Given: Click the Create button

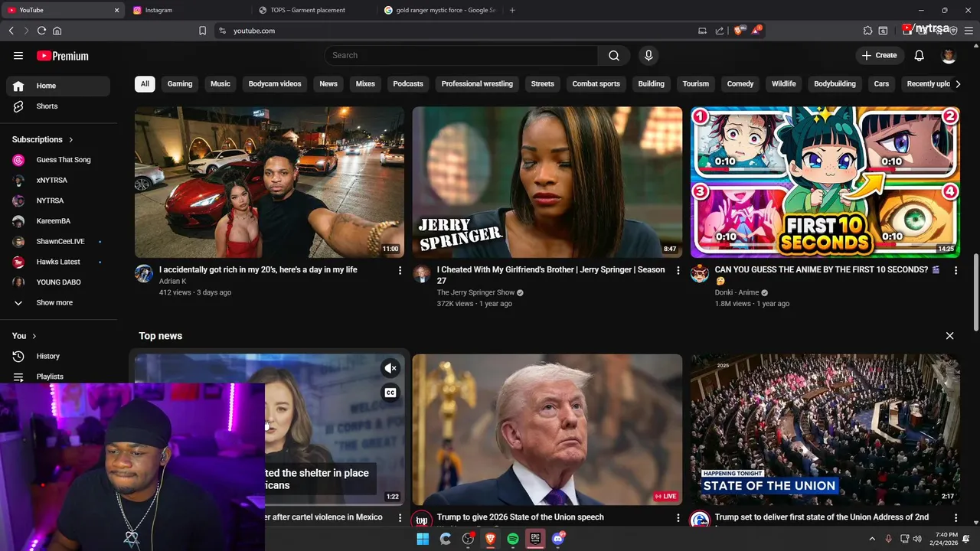Looking at the screenshot, I should (x=879, y=55).
